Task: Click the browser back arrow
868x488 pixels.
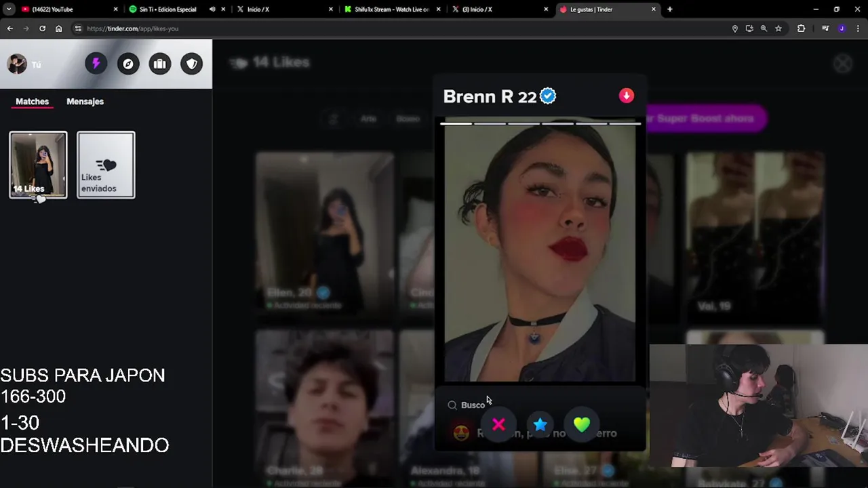Action: [x=10, y=28]
